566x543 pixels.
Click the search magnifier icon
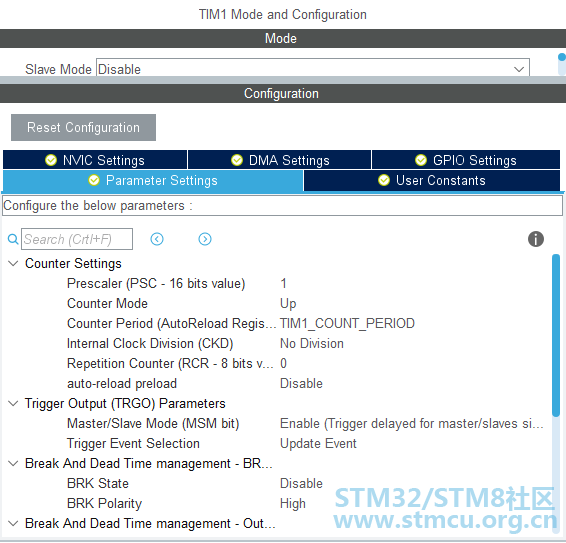tap(13, 239)
